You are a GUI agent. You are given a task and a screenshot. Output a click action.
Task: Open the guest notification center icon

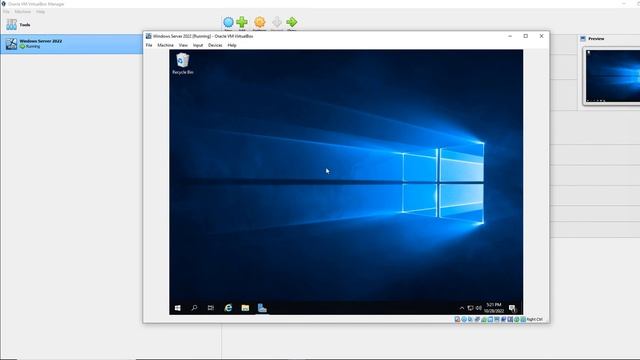click(512, 308)
